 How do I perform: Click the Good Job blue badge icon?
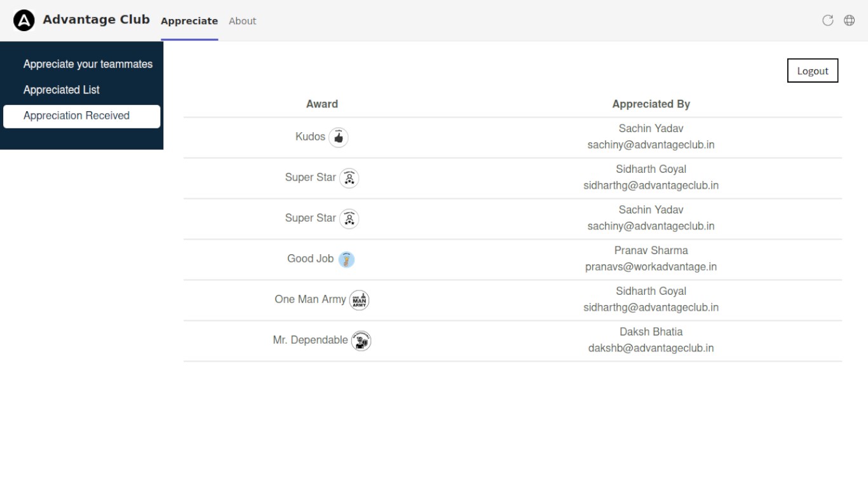click(x=346, y=259)
